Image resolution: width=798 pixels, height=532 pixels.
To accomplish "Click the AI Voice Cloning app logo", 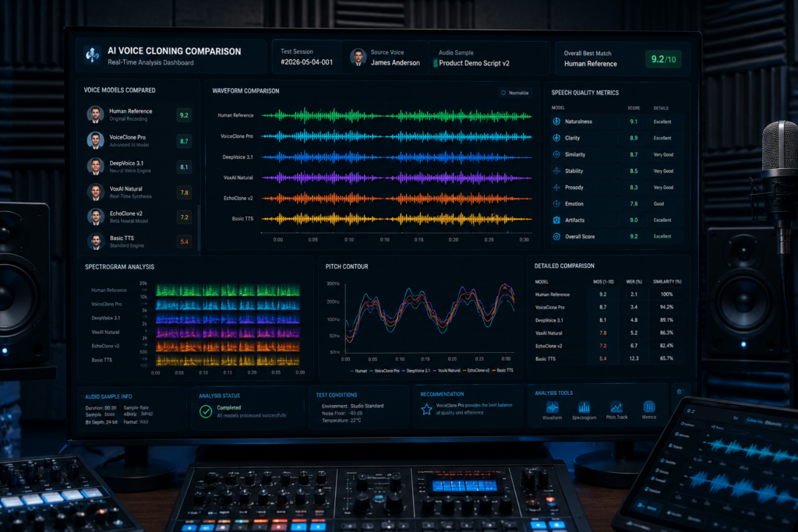I will pos(92,55).
